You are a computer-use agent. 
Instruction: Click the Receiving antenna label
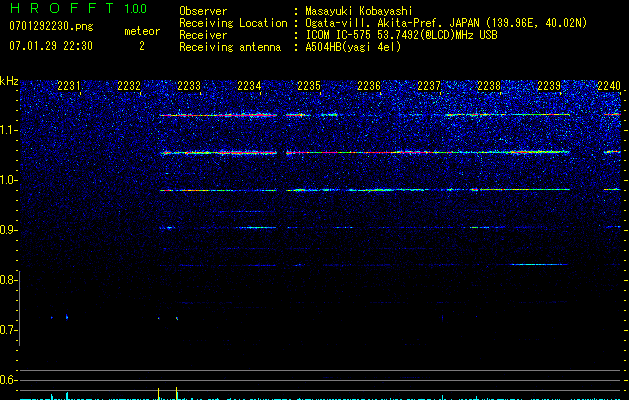coord(230,47)
